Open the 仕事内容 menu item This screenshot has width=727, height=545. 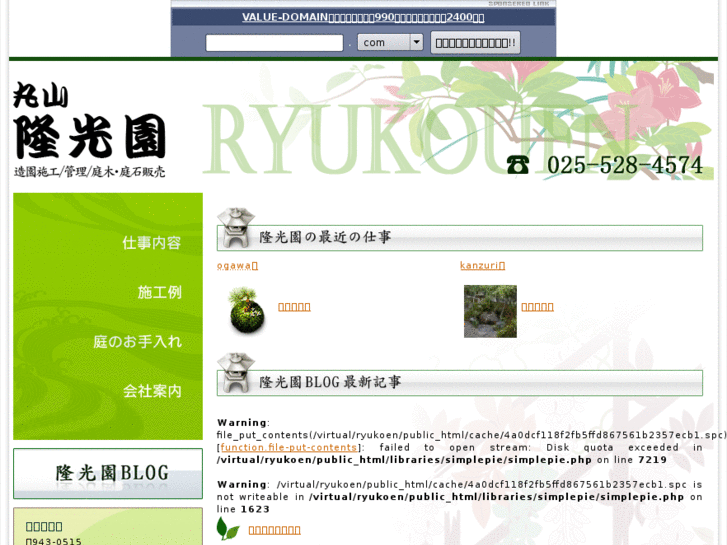(151, 243)
